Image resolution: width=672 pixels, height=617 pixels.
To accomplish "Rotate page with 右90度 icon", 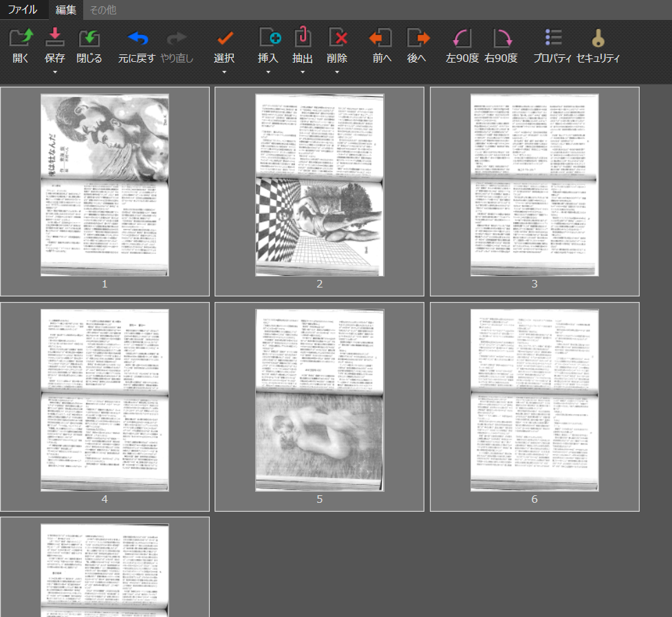I will pyautogui.click(x=502, y=38).
